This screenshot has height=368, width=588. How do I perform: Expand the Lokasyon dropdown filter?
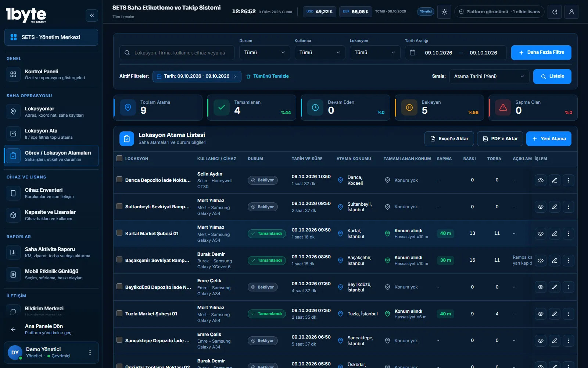375,53
